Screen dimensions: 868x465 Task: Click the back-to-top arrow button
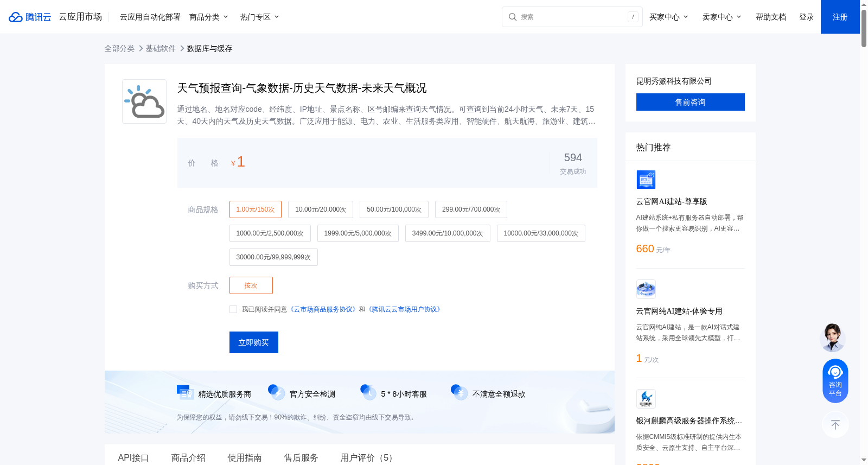(x=835, y=424)
